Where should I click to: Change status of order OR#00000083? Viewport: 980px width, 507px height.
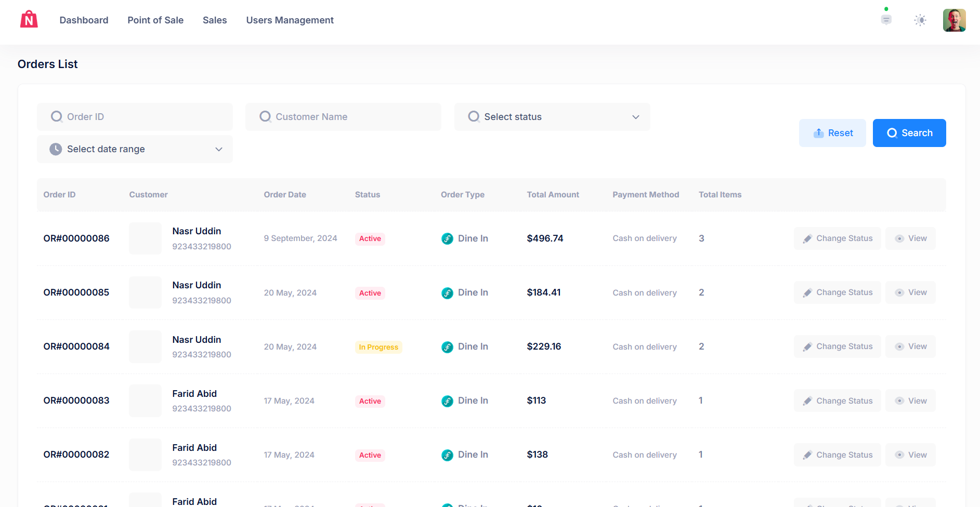(x=837, y=401)
